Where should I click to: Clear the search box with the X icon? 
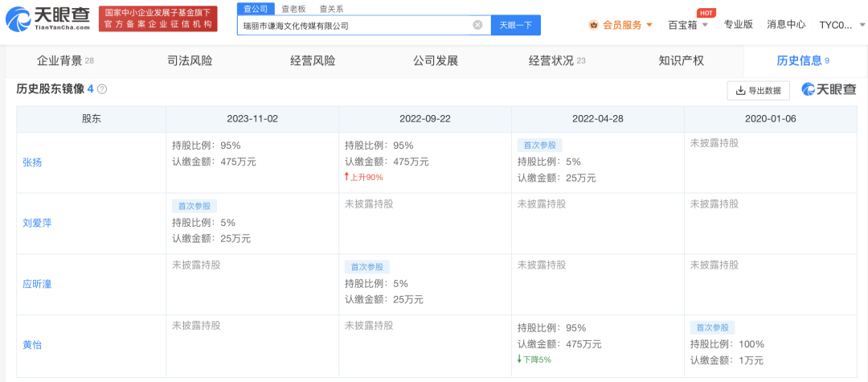(477, 25)
